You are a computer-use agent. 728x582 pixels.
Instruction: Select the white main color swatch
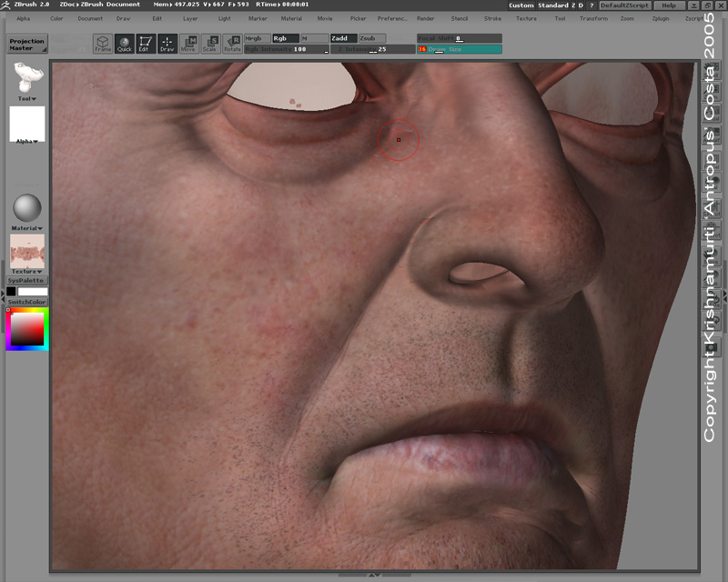(x=33, y=291)
